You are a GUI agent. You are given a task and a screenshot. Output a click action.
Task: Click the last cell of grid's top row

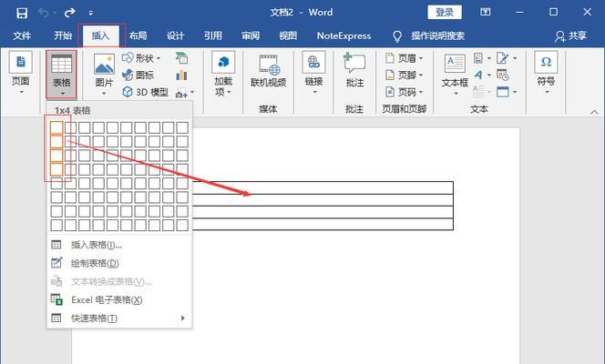click(182, 127)
